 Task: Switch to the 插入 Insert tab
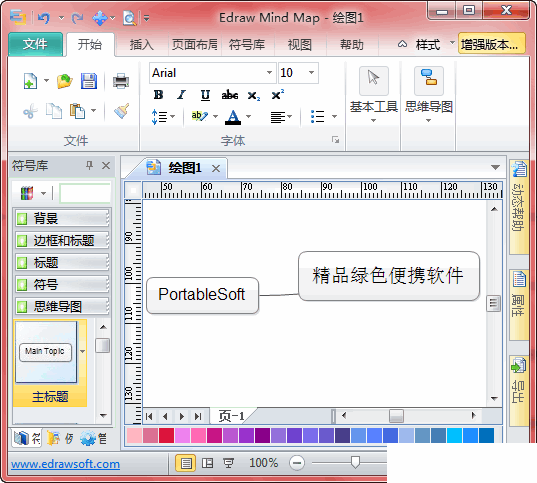pyautogui.click(x=142, y=45)
